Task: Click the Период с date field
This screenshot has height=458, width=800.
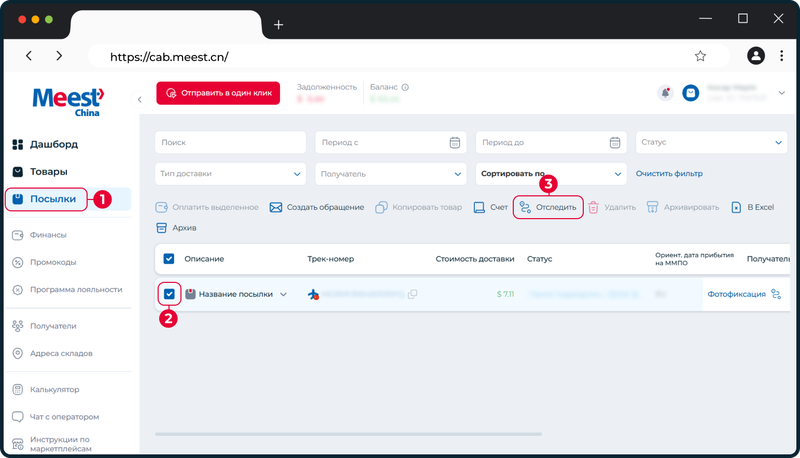Action: tap(391, 142)
